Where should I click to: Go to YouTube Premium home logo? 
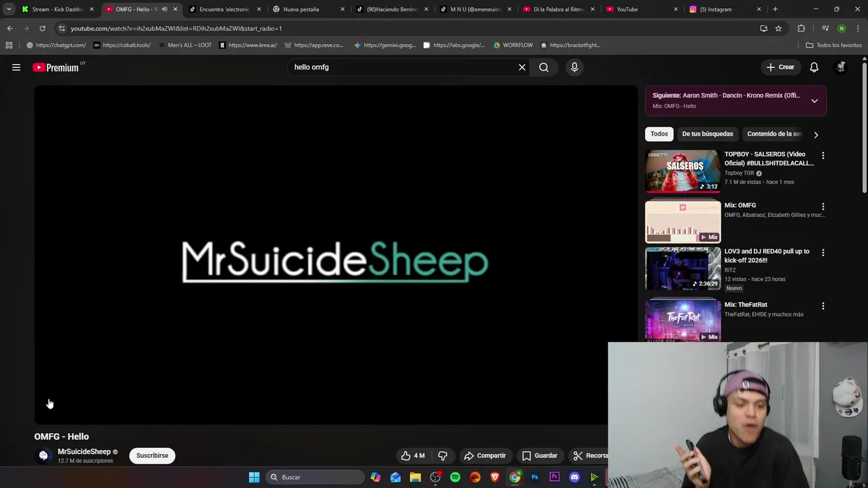tap(56, 67)
